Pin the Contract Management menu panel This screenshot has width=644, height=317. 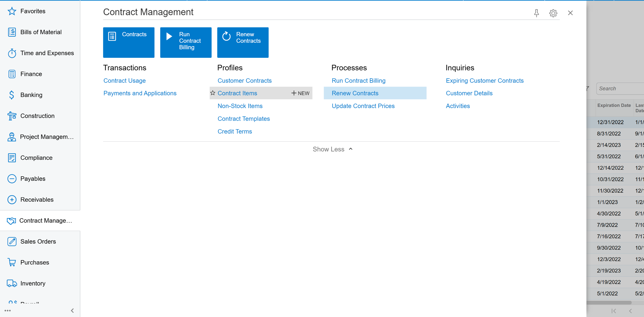coord(536,13)
